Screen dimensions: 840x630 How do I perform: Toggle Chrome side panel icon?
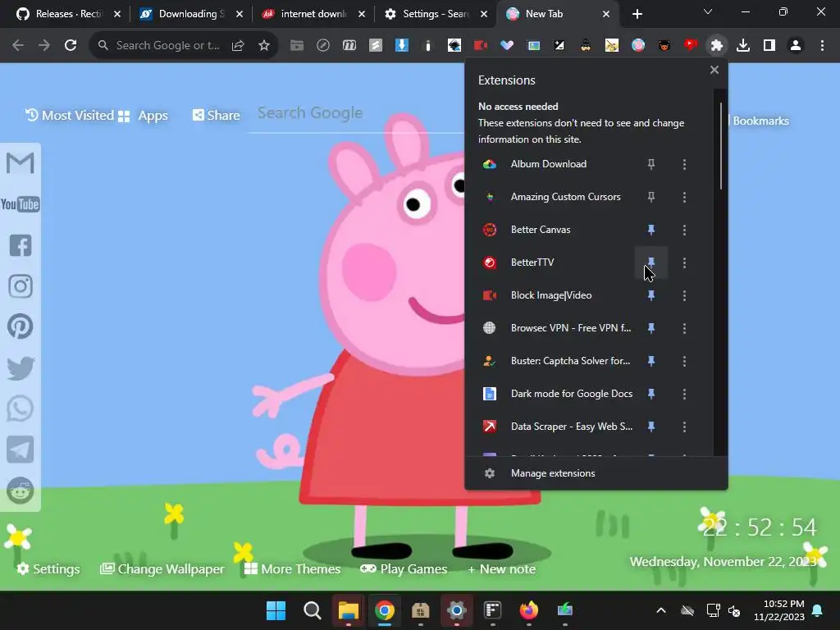point(769,46)
